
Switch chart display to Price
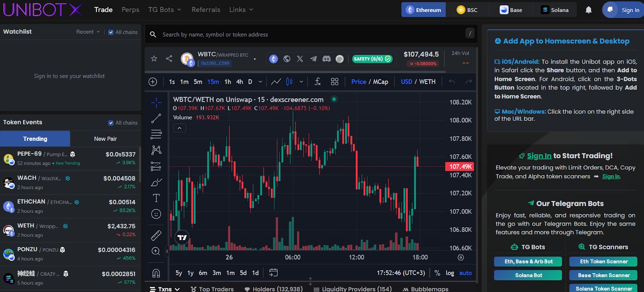359,82
